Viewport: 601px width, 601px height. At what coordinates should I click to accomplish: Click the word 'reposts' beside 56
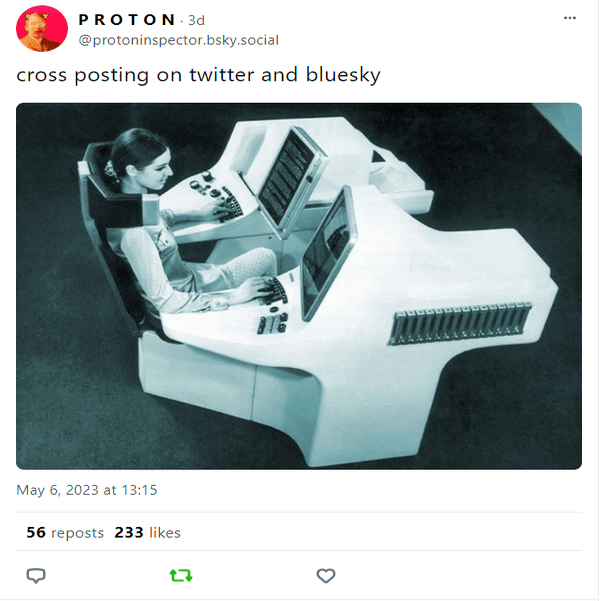(77, 533)
